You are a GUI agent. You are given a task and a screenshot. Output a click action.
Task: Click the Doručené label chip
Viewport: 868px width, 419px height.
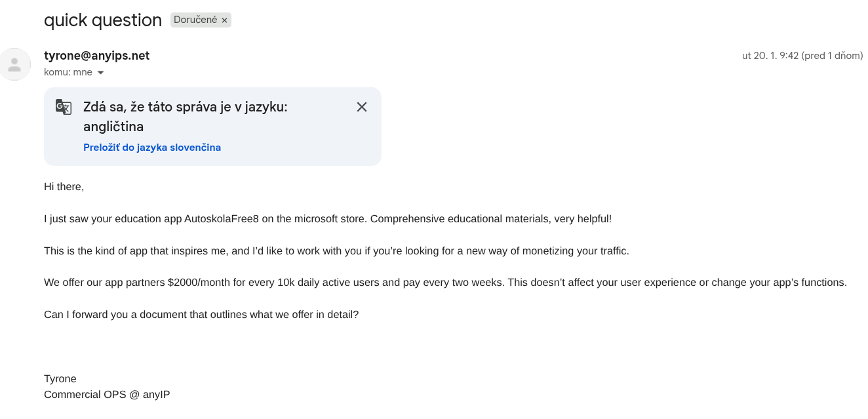tap(194, 20)
